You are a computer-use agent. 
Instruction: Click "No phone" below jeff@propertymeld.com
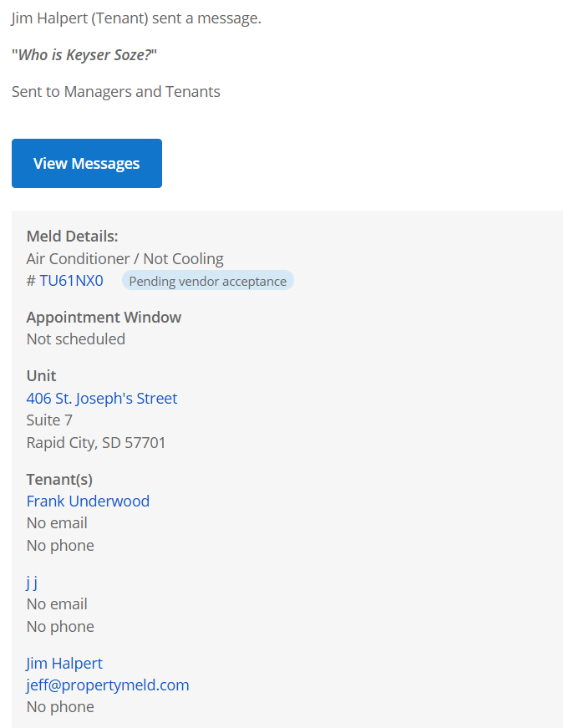coord(60,707)
